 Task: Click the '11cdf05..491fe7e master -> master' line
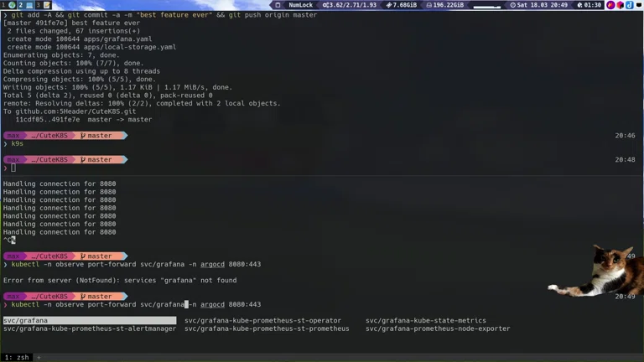83,120
